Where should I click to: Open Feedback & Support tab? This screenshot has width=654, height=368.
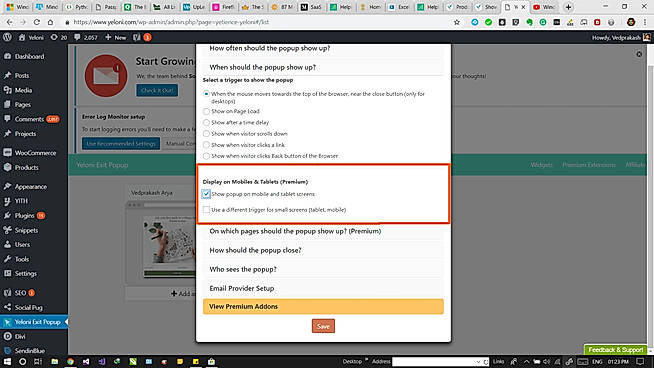(x=616, y=350)
